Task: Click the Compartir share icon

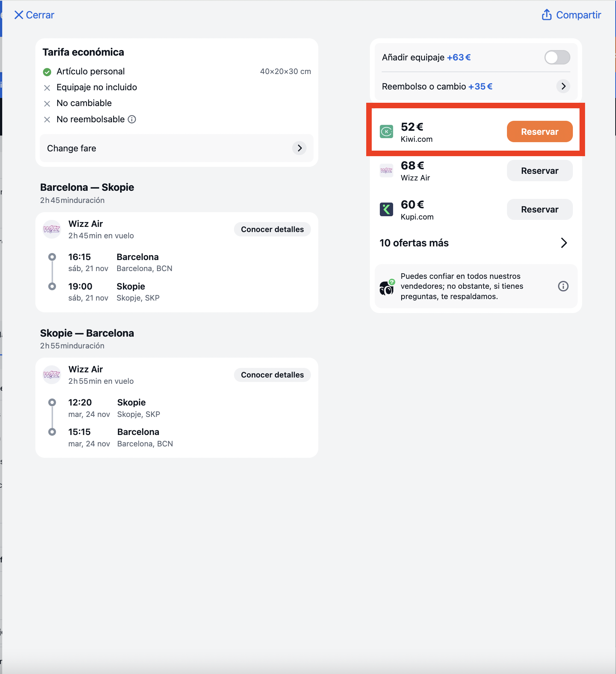Action: 547,15
